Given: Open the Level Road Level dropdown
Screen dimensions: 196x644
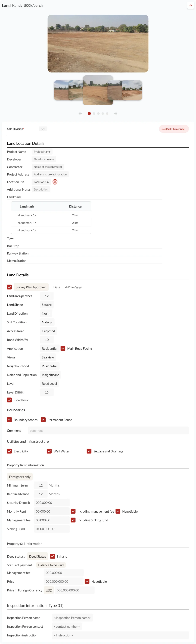Looking at the screenshot, I should (x=49, y=384).
